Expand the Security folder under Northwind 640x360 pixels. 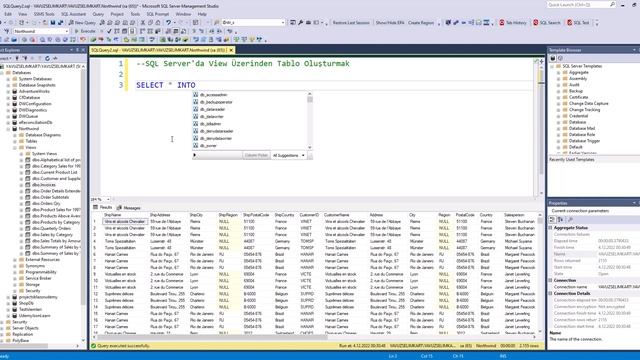pyautogui.click(x=15, y=291)
